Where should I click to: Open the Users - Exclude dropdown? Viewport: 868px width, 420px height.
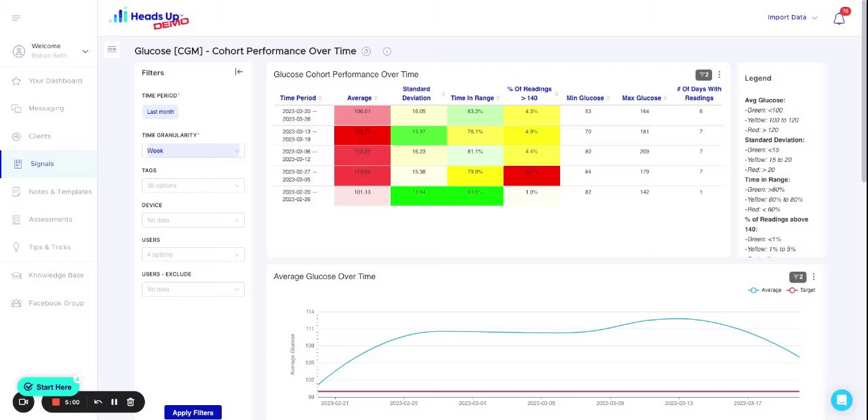pos(193,289)
